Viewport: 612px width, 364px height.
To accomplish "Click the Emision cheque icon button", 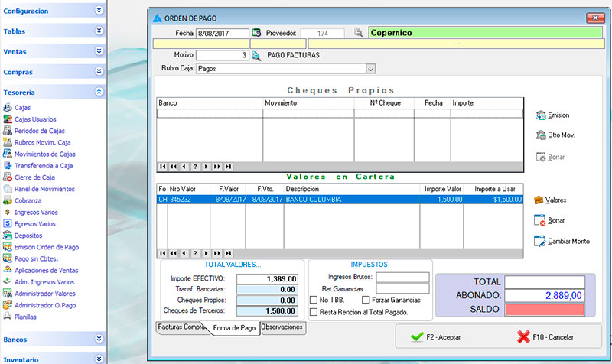I will click(541, 115).
